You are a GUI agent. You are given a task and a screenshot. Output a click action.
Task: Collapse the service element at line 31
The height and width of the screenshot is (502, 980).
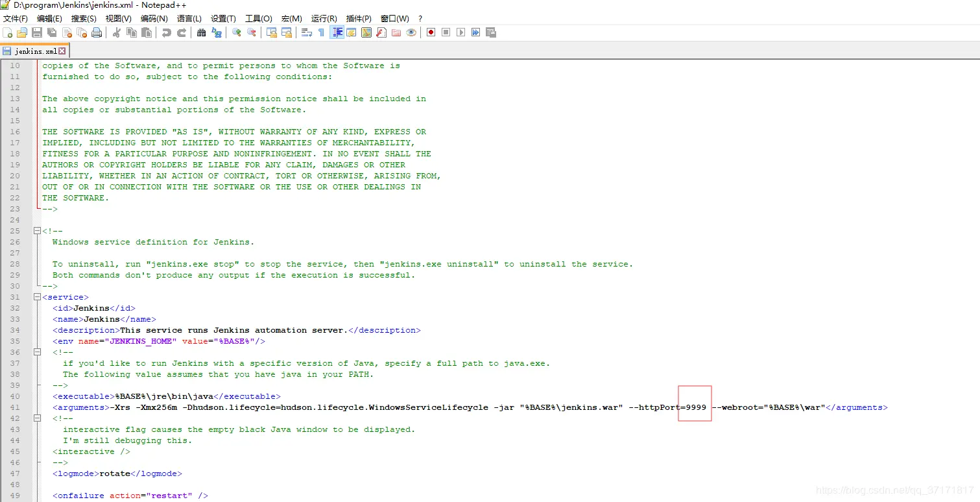tap(36, 297)
